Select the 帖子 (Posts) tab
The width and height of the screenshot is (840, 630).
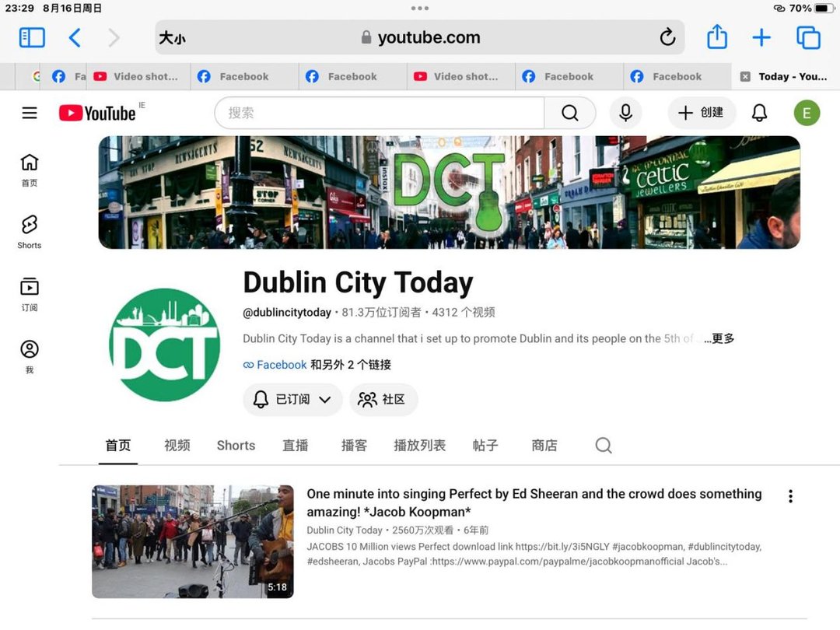click(485, 446)
